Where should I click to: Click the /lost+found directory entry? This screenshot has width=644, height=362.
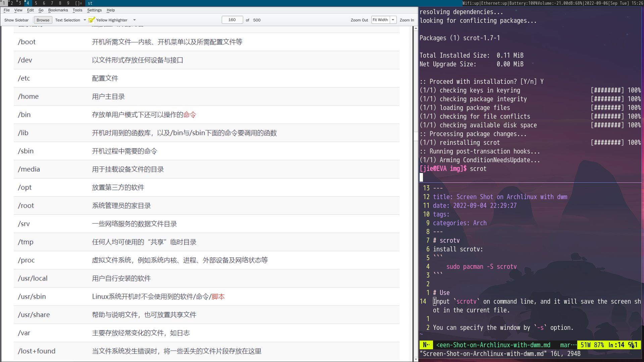coord(37,351)
